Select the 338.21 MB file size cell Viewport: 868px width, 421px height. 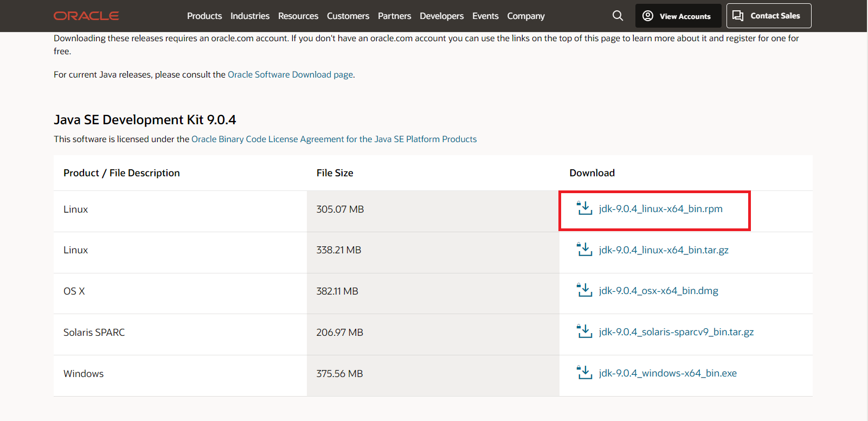click(433, 252)
